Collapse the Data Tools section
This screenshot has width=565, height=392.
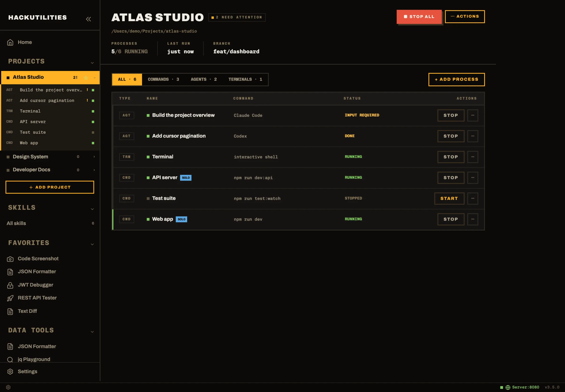[x=92, y=332]
